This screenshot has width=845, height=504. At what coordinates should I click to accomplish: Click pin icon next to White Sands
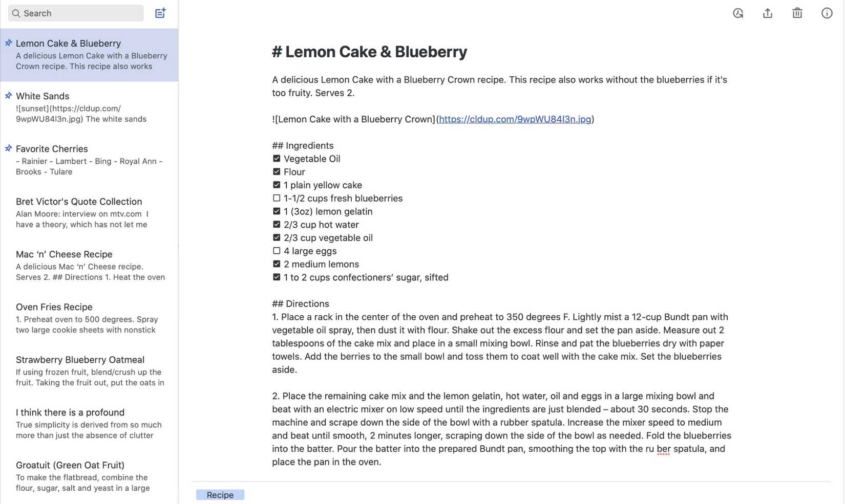pos(9,96)
